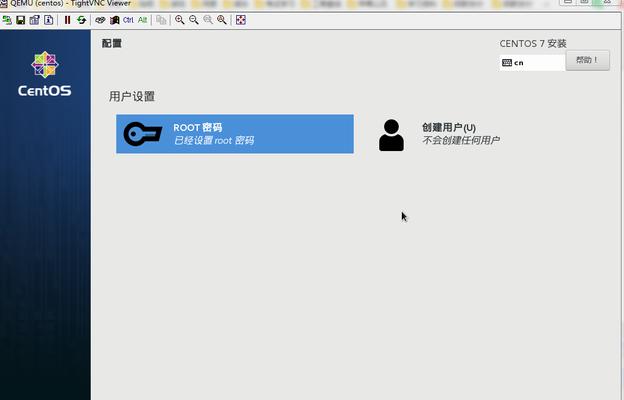Viewport: 624px width, 400px height.
Task: Show the Connection info icon
Action: 49,20
